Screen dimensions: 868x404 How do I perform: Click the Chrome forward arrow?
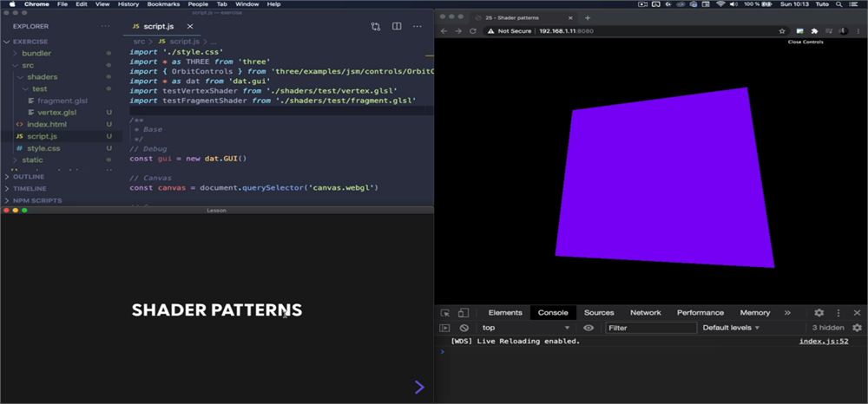click(457, 31)
